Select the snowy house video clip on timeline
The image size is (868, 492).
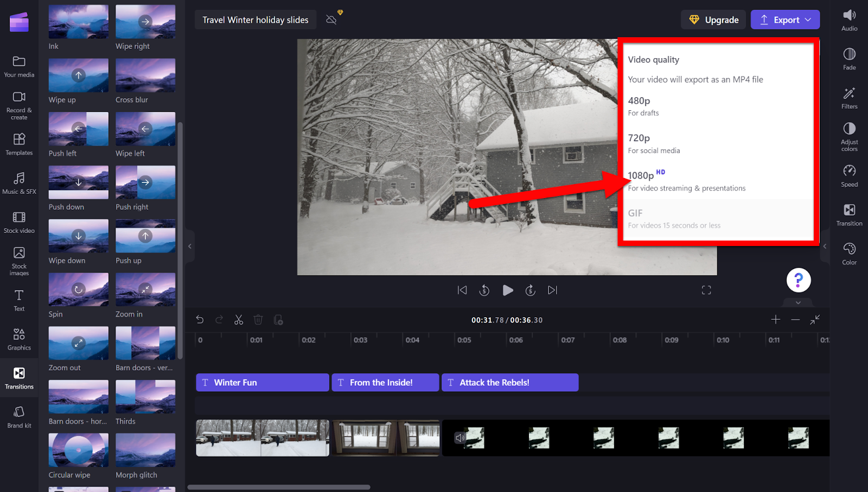[263, 438]
